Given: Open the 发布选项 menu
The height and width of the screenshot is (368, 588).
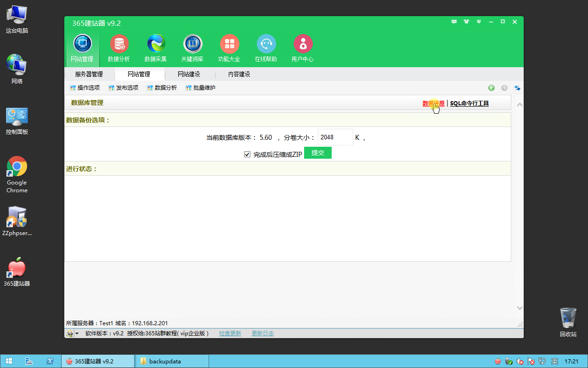Looking at the screenshot, I should tap(123, 88).
